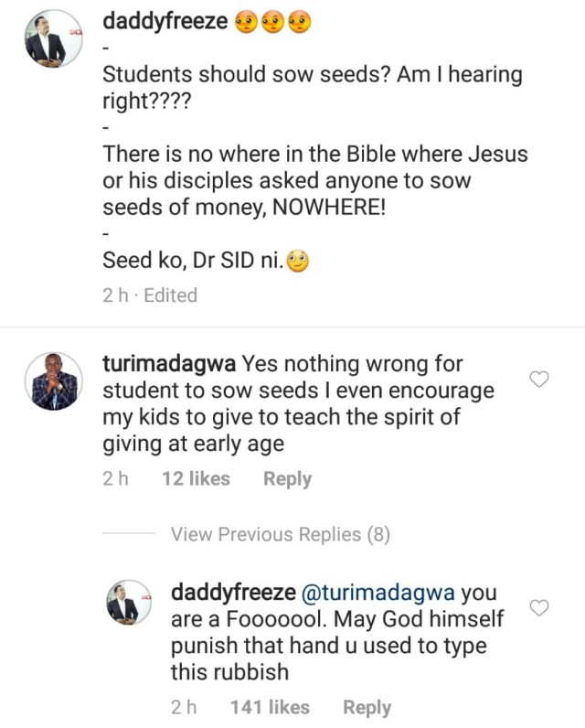This screenshot has width=585, height=728.
Task: Open daddyfreeze's profile picture atop the post
Action: coord(45,39)
